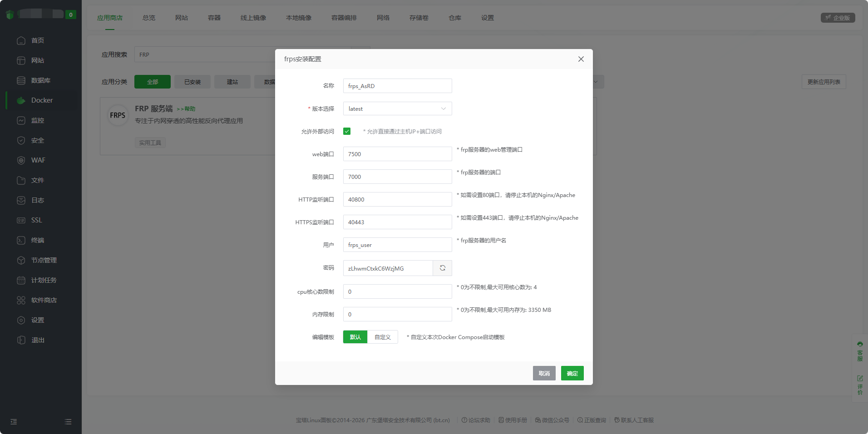This screenshot has height=434, width=868.
Task: Expand the 版本选择 latest dropdown
Action: tap(397, 108)
